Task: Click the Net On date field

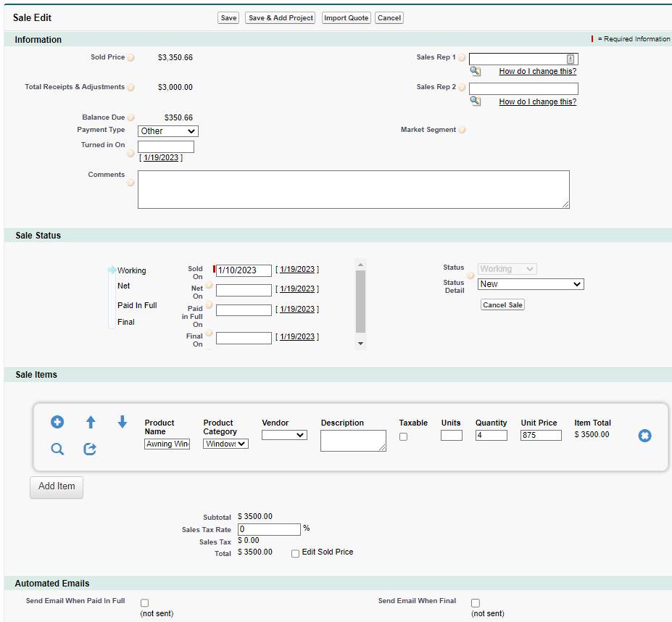Action: click(x=244, y=290)
